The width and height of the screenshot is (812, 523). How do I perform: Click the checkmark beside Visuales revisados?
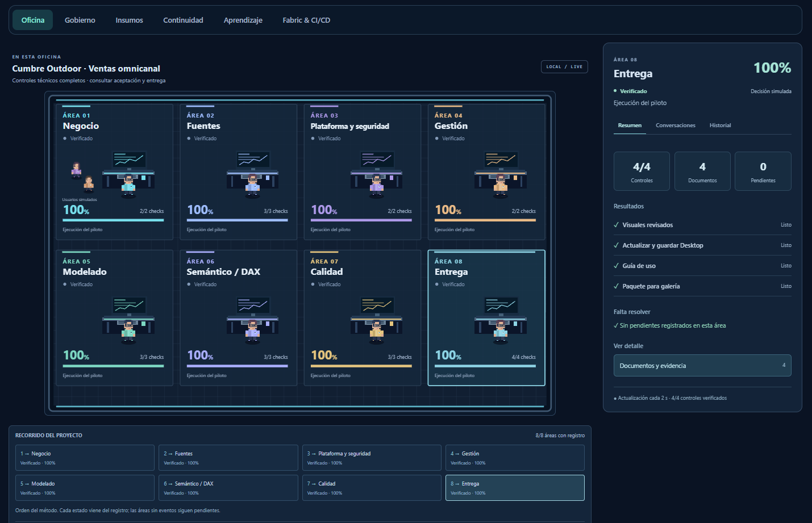(x=617, y=225)
